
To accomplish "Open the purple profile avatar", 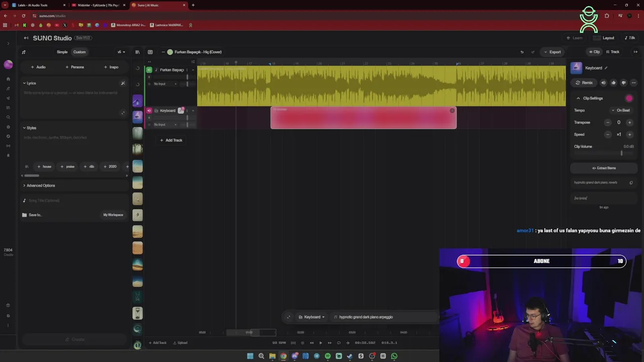I will pos(8,64).
